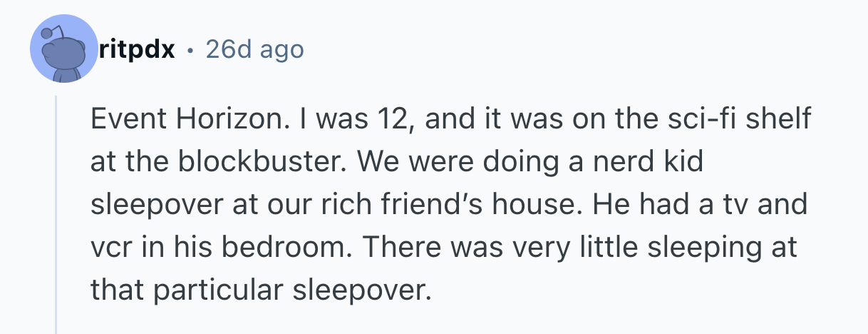The height and width of the screenshot is (334, 868).
Task: Click the ritpdx Snoo avatar icon
Action: coord(63,50)
